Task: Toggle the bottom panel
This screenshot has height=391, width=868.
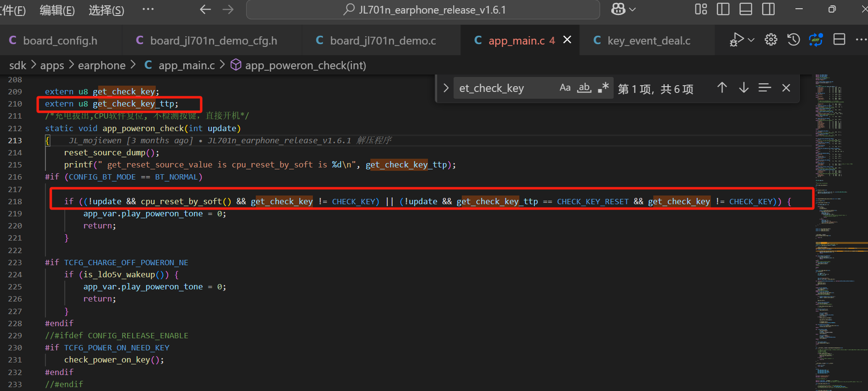Action: pyautogui.click(x=746, y=9)
